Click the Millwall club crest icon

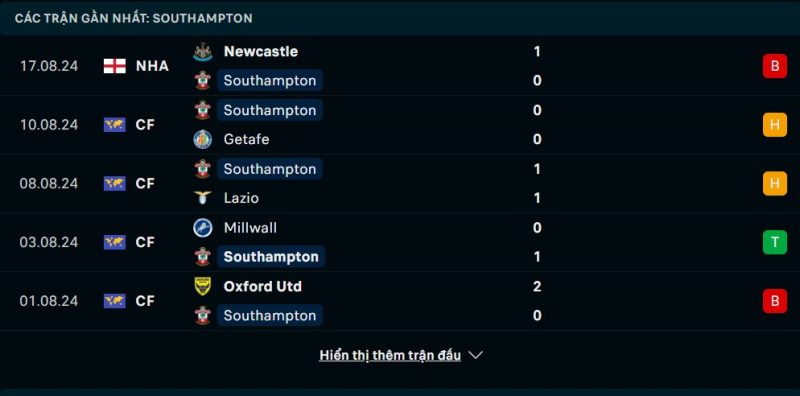pos(203,228)
